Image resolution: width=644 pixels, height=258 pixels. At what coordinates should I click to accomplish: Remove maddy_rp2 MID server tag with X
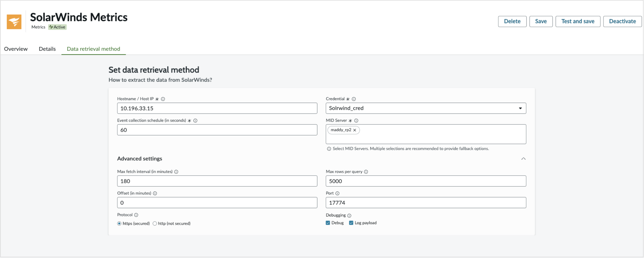point(355,130)
